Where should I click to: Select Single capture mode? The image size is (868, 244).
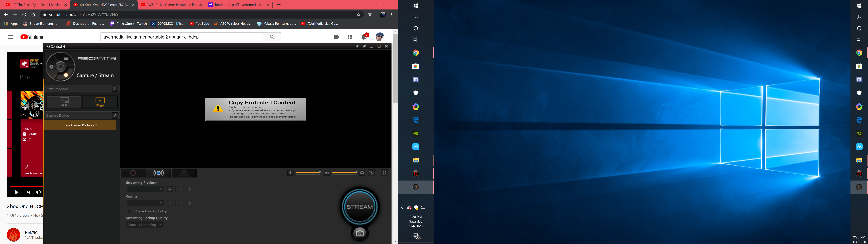pos(100,102)
